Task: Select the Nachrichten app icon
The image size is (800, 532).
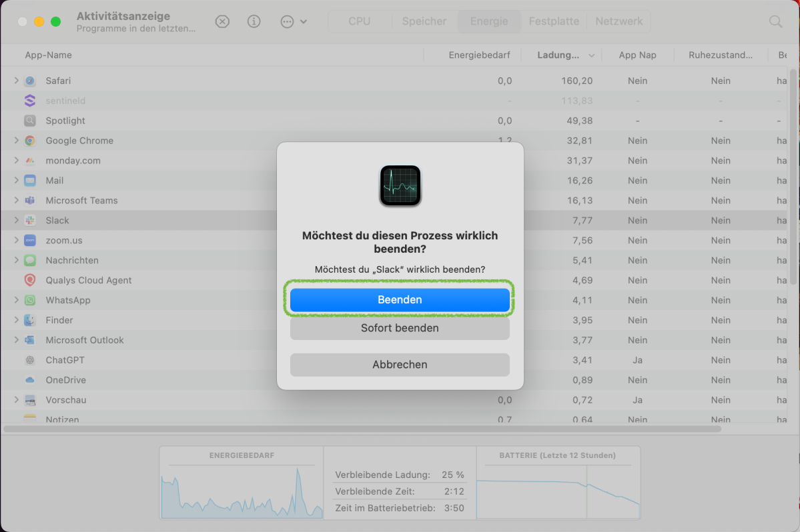Action: (x=30, y=261)
